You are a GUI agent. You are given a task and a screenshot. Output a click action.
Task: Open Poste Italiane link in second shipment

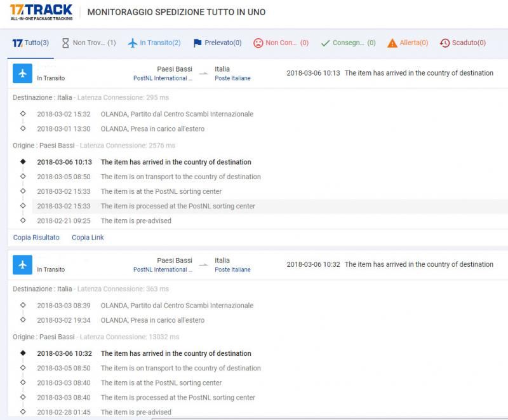coord(232,269)
